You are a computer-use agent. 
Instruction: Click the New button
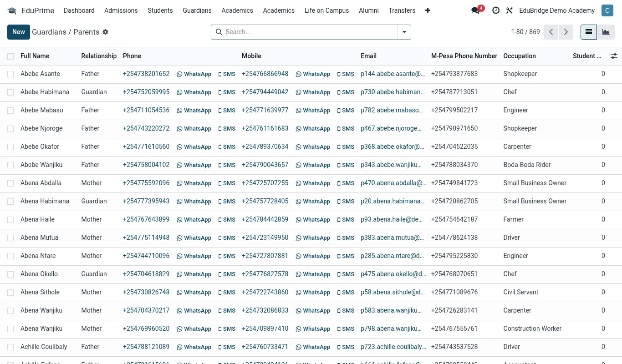point(19,32)
